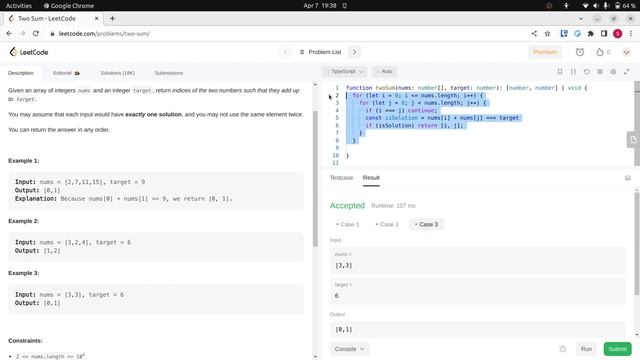
Task: Bookmark code with the editor bookmark icon
Action: click(x=560, y=71)
